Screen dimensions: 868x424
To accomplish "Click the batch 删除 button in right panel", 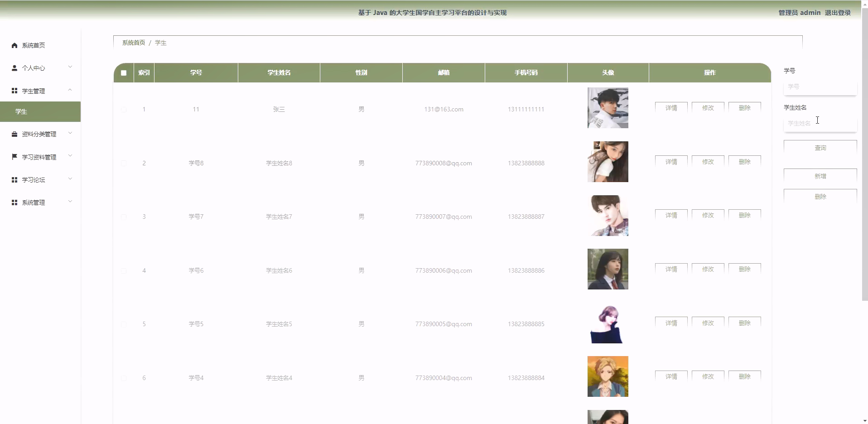I will (x=820, y=197).
